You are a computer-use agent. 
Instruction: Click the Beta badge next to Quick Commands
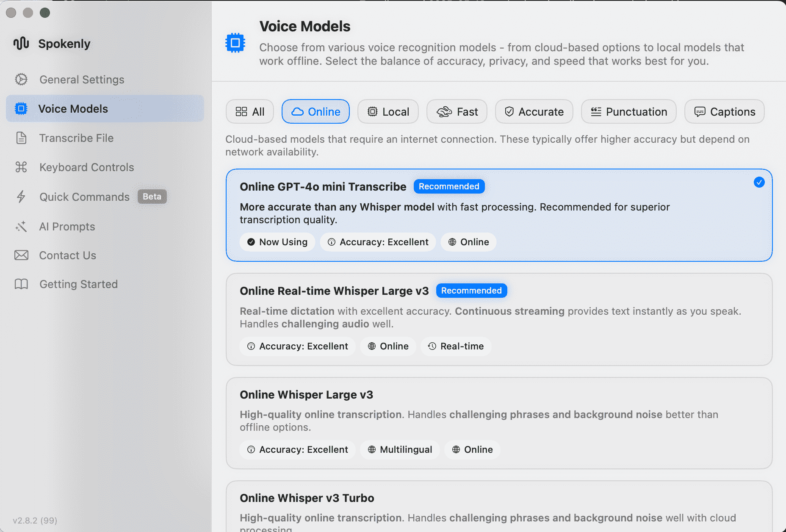coord(152,197)
